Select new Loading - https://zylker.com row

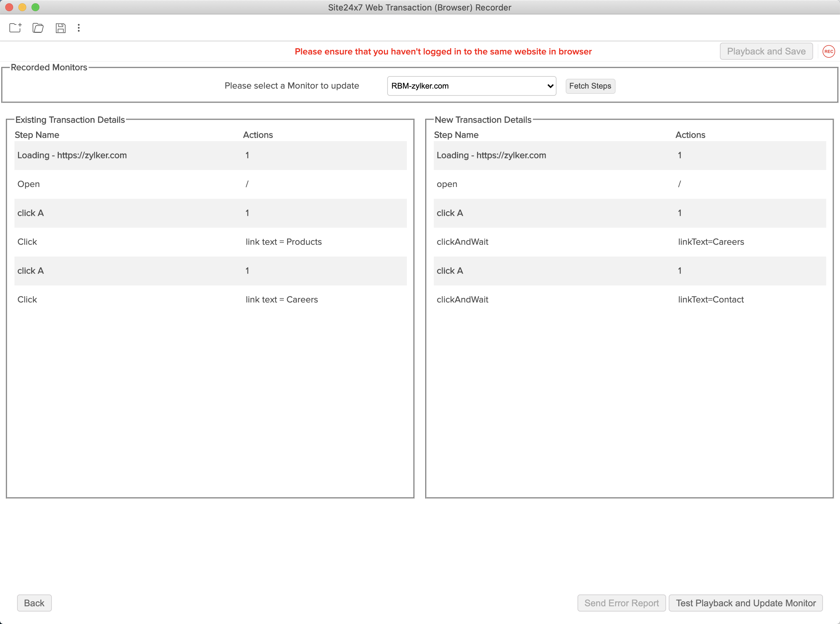click(629, 155)
